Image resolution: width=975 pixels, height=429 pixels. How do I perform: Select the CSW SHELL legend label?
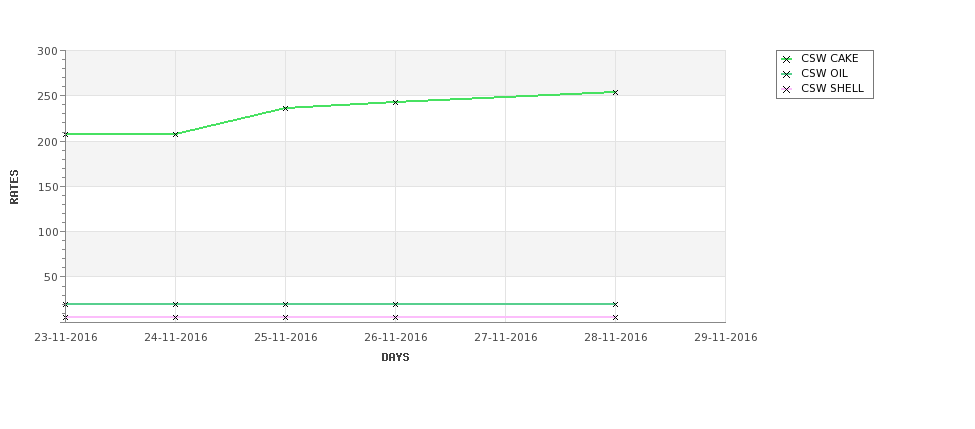(832, 88)
